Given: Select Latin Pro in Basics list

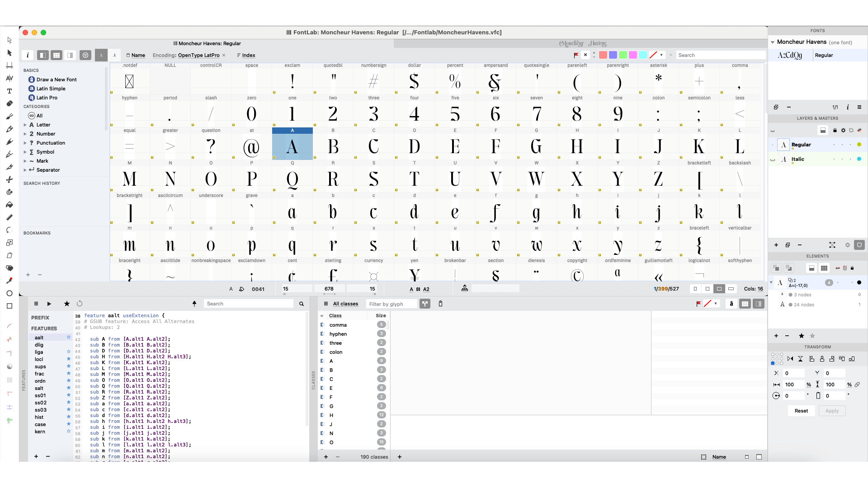Looking at the screenshot, I should pyautogui.click(x=47, y=98).
